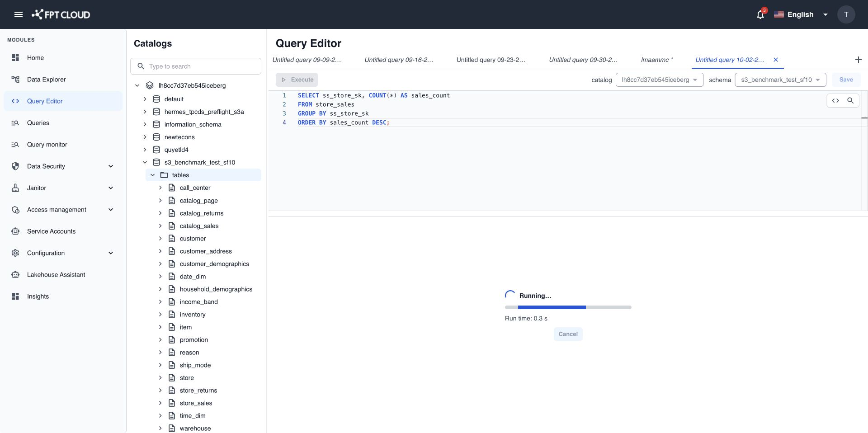Open the language dropdown arrow
Image resolution: width=868 pixels, height=433 pixels.
[x=826, y=14]
